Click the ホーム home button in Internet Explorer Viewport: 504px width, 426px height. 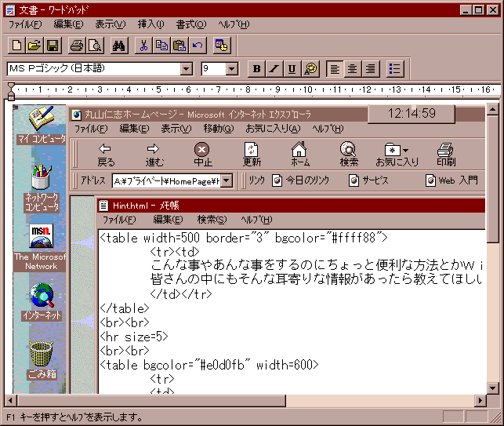click(300, 155)
